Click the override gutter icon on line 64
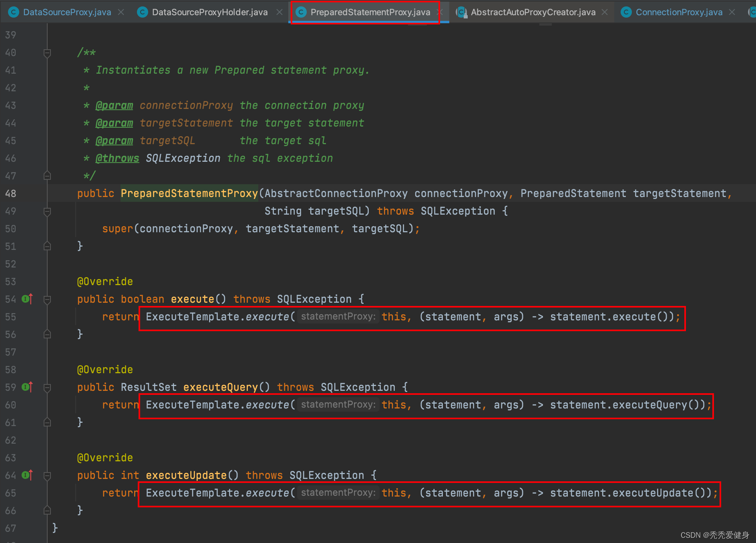 [x=27, y=475]
